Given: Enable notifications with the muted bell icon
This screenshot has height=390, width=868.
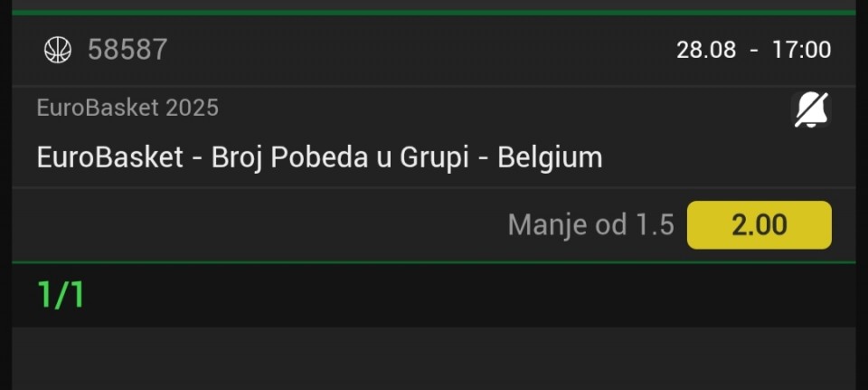Looking at the screenshot, I should tap(811, 109).
